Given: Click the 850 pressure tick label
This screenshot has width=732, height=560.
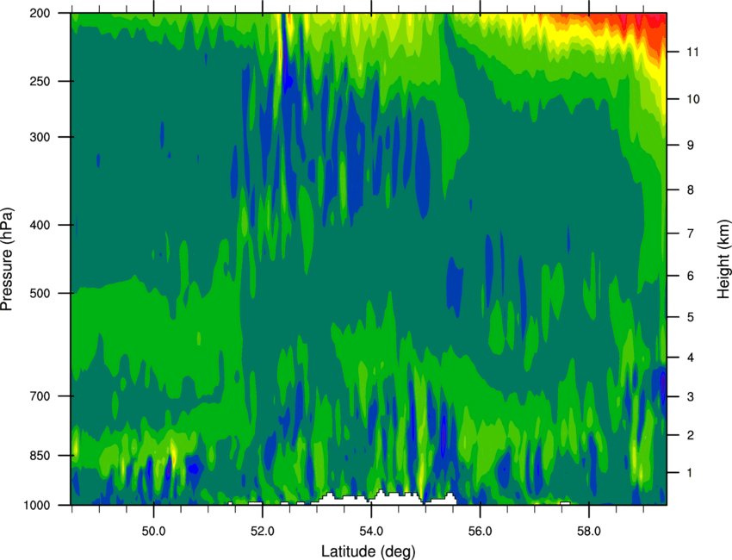Looking at the screenshot, I should point(40,456).
